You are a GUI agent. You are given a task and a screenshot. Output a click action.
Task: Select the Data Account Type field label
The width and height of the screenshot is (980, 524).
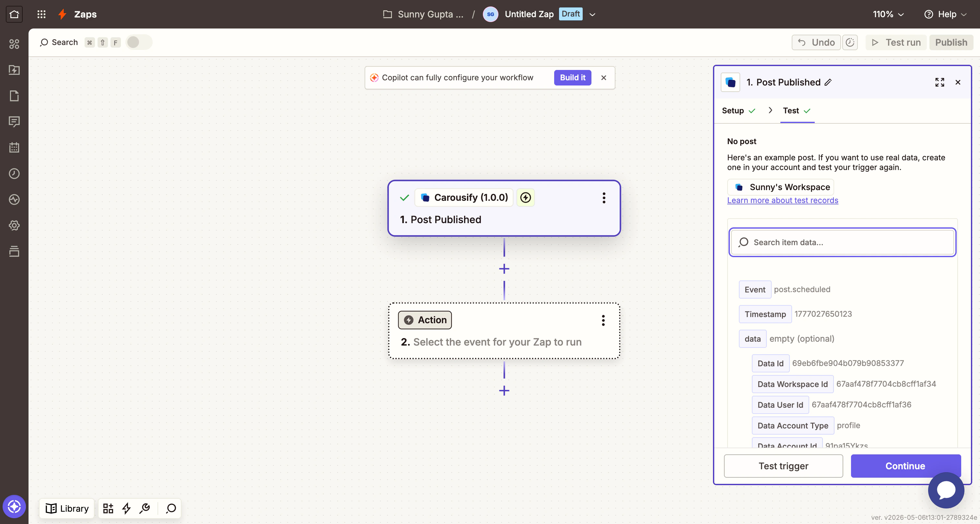coord(793,426)
